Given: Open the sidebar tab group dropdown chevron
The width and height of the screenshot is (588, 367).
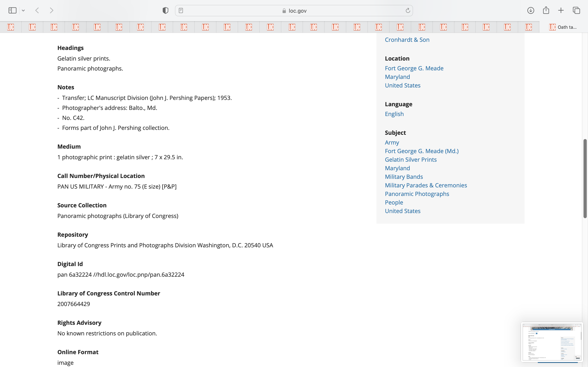Looking at the screenshot, I should [x=23, y=10].
